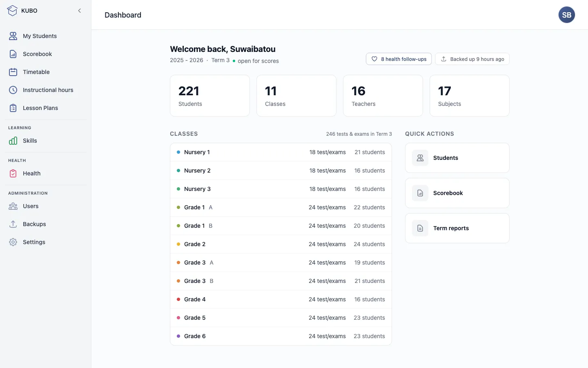The image size is (588, 368).
Task: Open the Grade 3 A class row
Action: click(281, 263)
